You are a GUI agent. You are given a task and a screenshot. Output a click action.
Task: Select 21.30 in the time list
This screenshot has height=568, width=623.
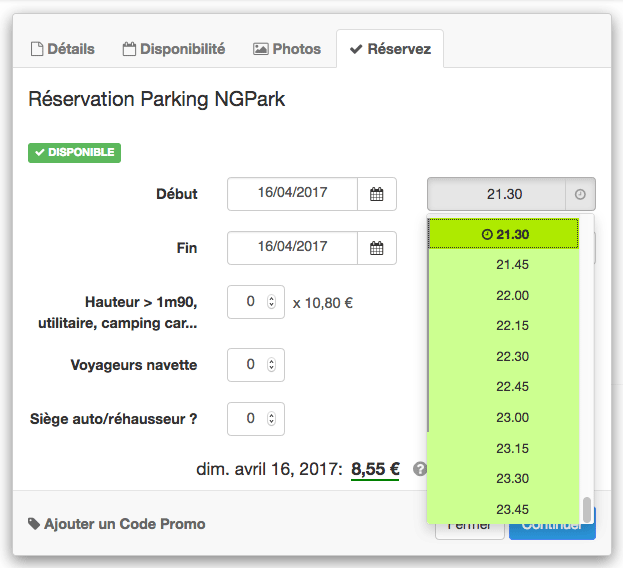(x=503, y=234)
